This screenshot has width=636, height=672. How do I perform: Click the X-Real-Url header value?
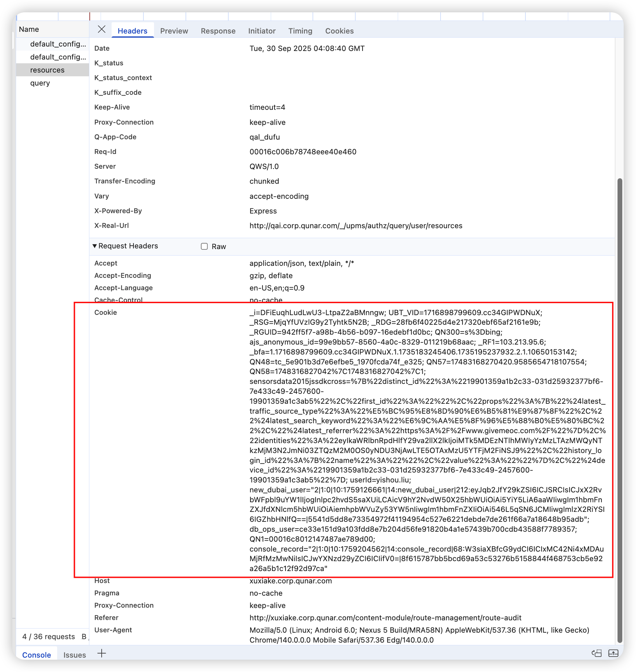(x=356, y=226)
